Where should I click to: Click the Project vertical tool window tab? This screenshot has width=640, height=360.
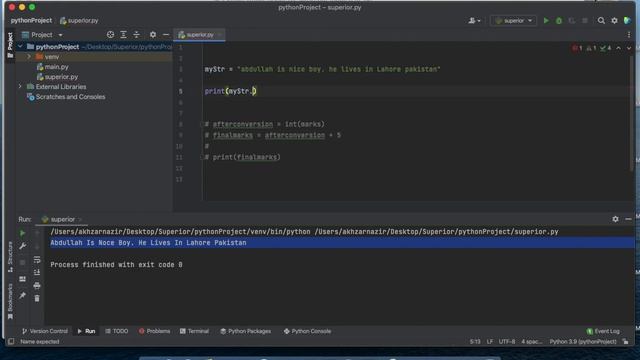pyautogui.click(x=10, y=45)
